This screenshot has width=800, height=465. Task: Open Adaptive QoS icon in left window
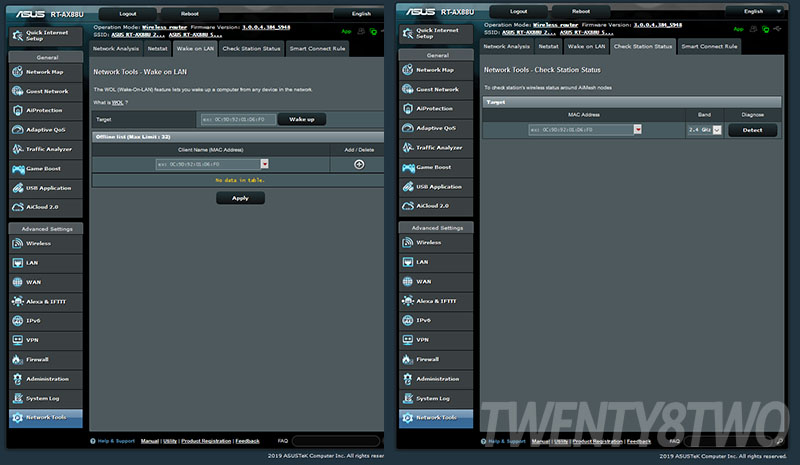pyautogui.click(x=17, y=130)
